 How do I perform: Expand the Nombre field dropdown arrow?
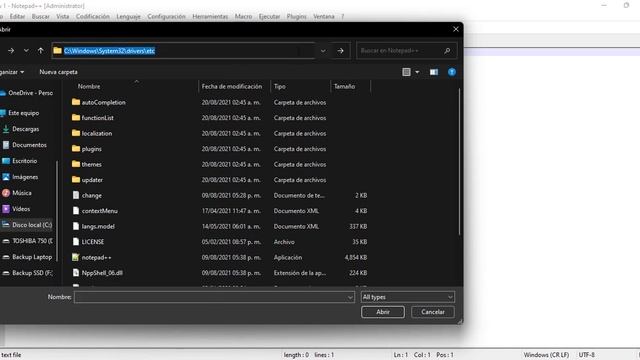tap(350, 297)
